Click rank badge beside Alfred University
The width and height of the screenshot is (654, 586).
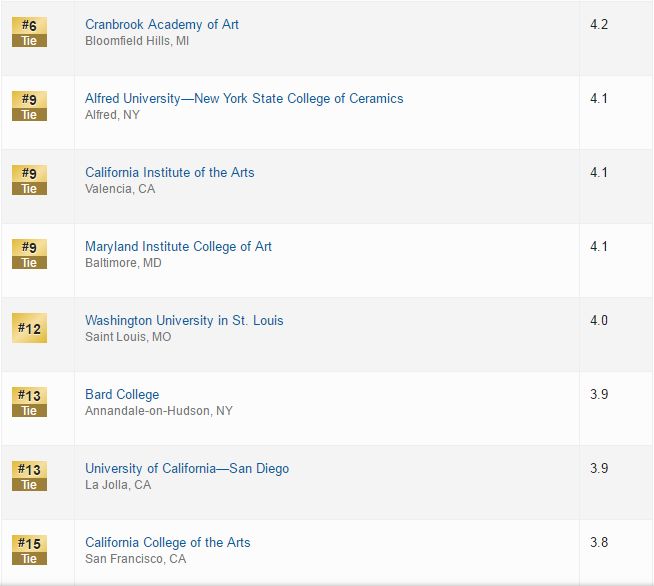[x=29, y=106]
